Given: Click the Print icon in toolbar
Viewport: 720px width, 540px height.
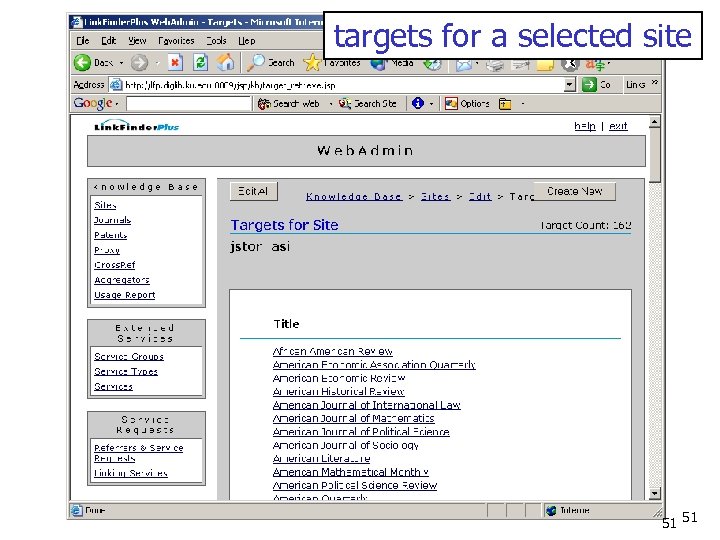Looking at the screenshot, I should 495,66.
